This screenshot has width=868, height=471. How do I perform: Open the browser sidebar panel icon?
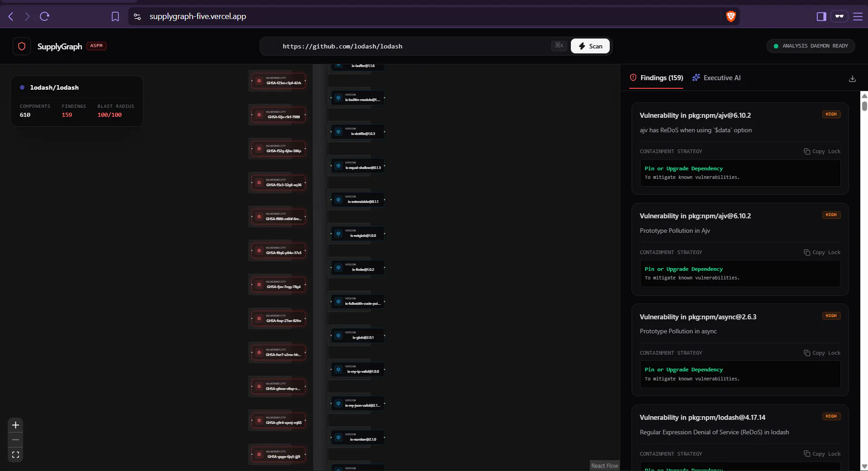point(821,16)
